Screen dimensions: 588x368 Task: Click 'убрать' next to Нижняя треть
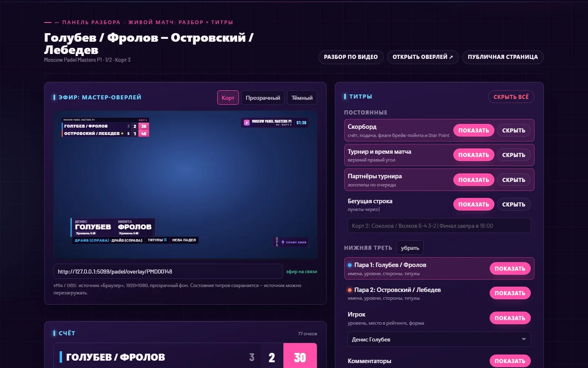pos(410,248)
